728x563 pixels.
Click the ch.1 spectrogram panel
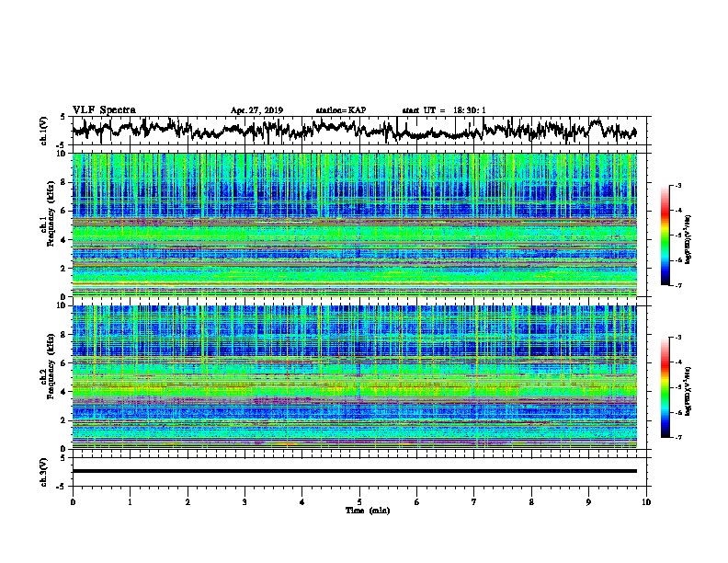tap(354, 224)
